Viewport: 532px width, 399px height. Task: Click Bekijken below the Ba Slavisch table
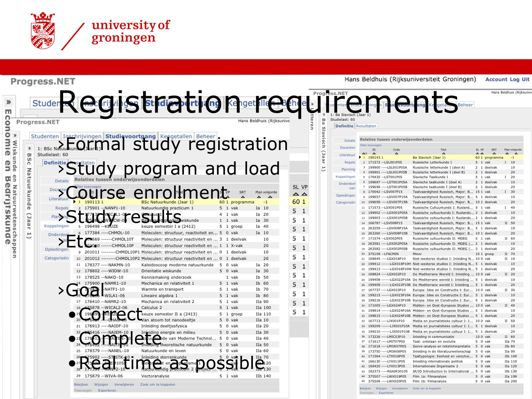coord(365,388)
